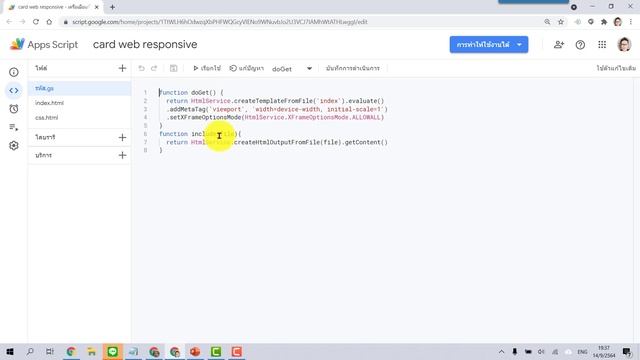Select the Editor code icon in sidebar

tap(14, 91)
